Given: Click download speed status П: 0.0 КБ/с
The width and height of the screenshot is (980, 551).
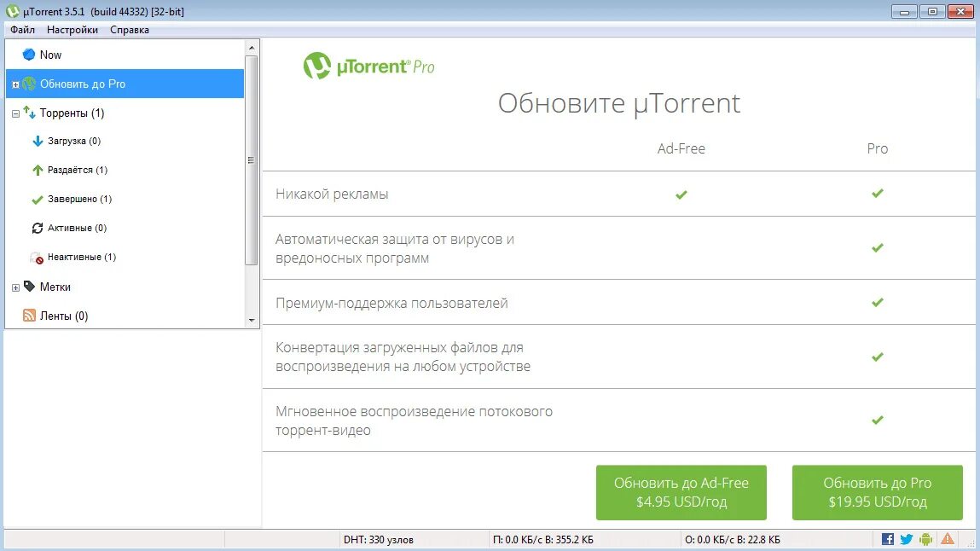Looking at the screenshot, I should pyautogui.click(x=543, y=539).
